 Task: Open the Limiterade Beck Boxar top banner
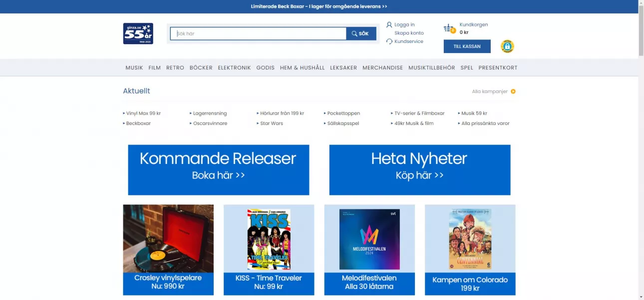pos(319,6)
